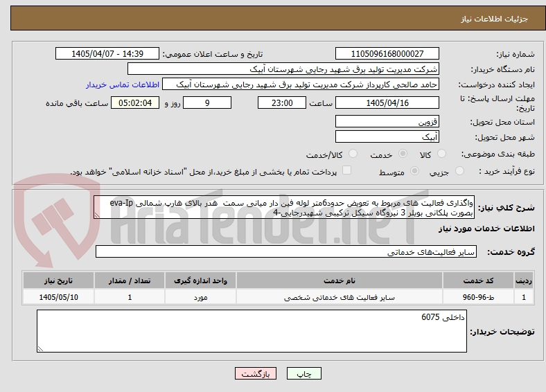Click the قزوین delivery province field

387,121
